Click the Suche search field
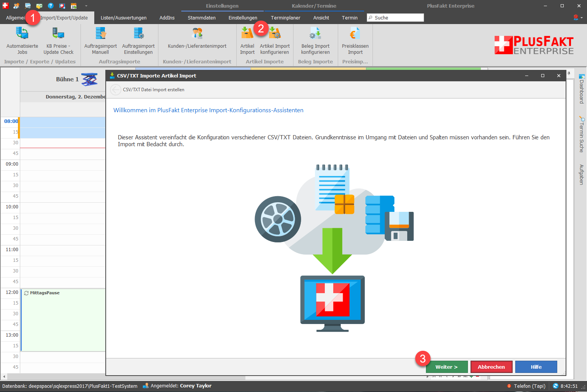Viewport: 587px width, 392px height. point(395,18)
